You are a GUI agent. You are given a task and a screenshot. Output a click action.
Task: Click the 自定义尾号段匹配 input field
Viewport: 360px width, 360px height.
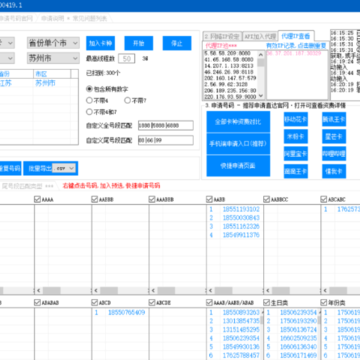tap(166, 140)
